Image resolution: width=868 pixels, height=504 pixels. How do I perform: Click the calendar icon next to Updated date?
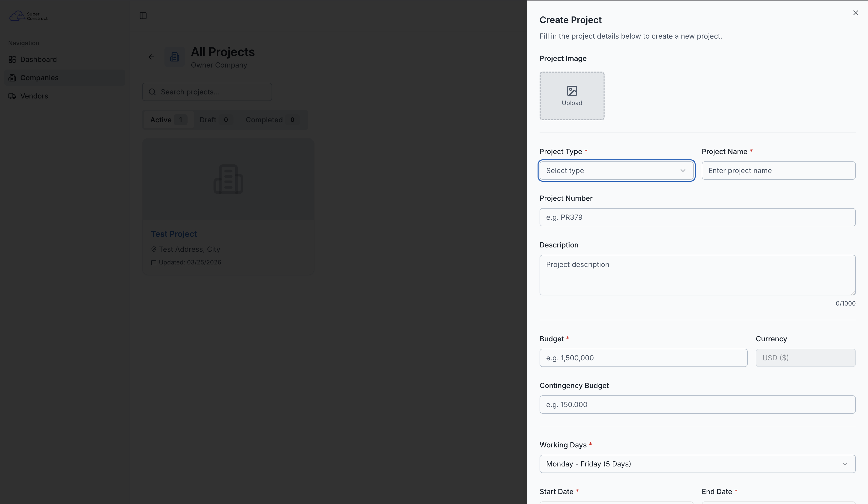click(x=154, y=262)
